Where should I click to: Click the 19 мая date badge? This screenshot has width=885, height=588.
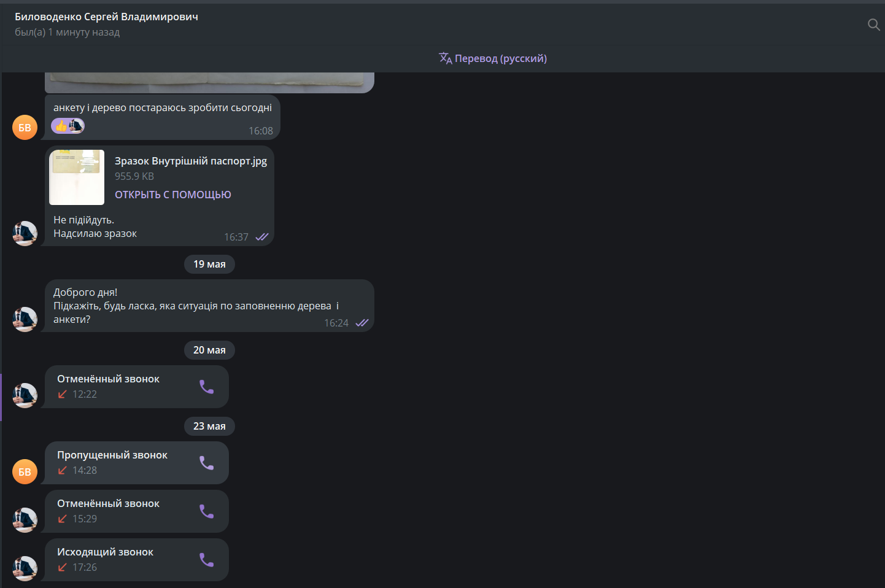(x=209, y=264)
